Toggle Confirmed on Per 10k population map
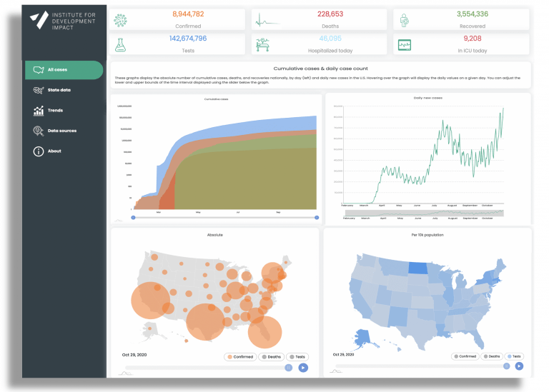549x392 pixels. 465,356
